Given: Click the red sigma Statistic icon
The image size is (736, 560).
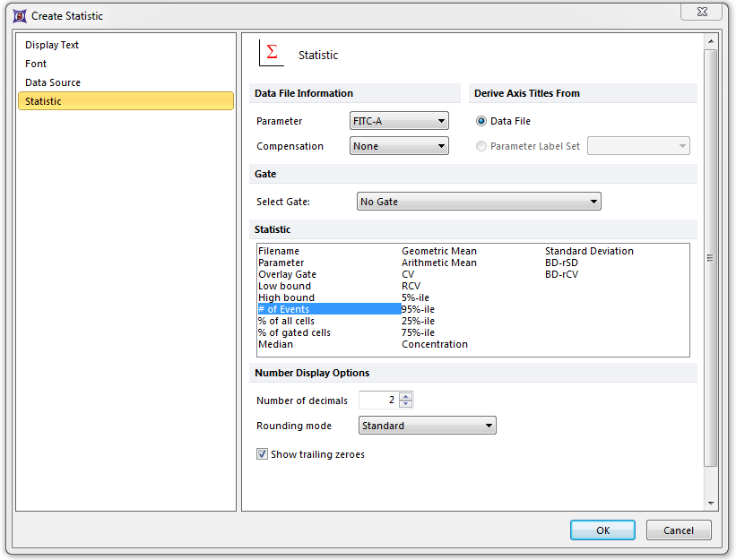Looking at the screenshot, I should click(x=272, y=54).
